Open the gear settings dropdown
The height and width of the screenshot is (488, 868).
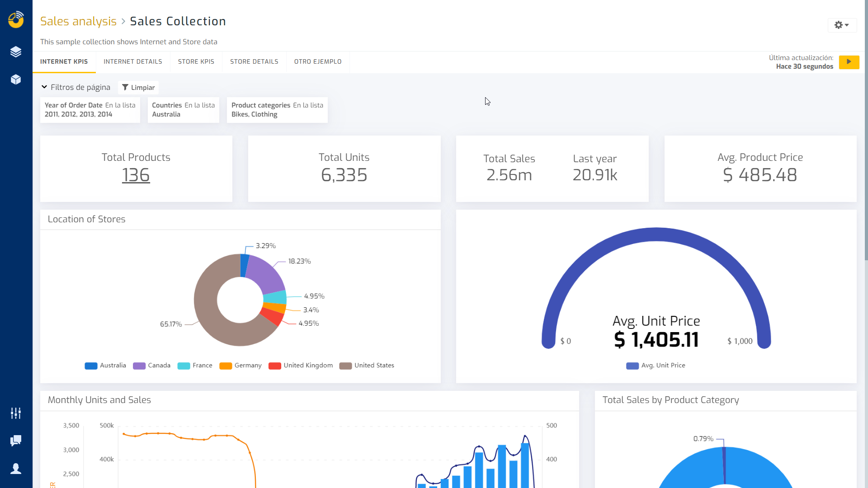point(842,25)
